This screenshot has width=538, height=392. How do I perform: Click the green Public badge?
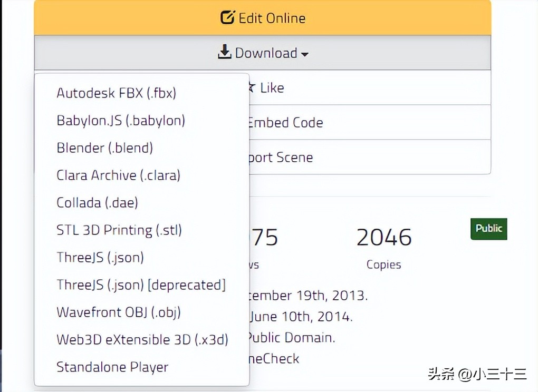tap(488, 229)
